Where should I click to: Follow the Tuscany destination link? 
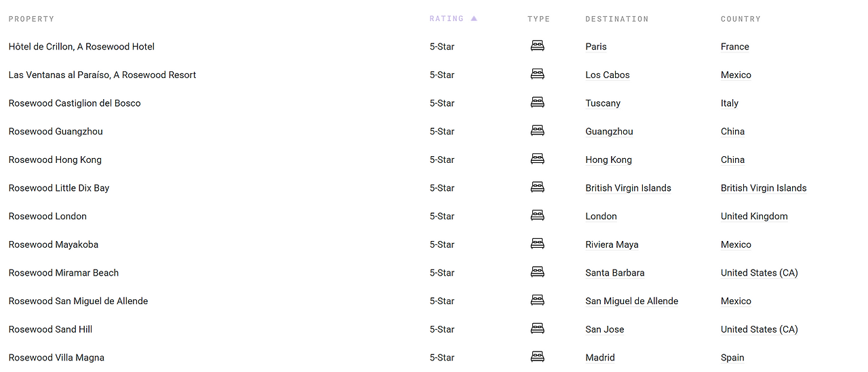point(603,103)
